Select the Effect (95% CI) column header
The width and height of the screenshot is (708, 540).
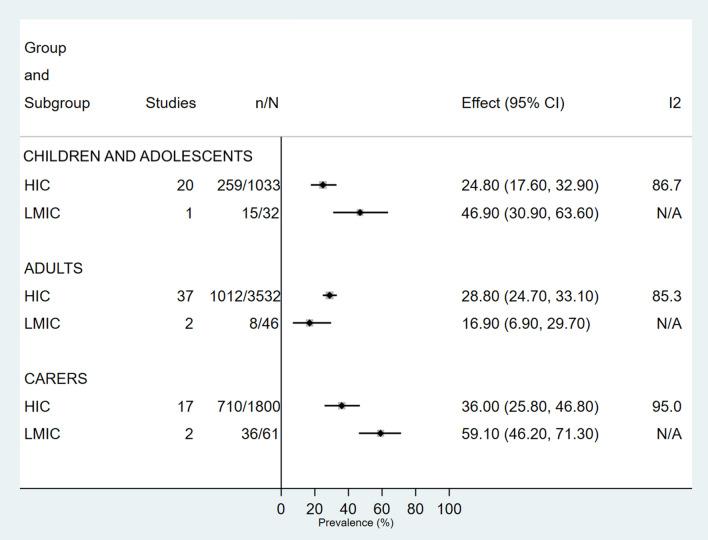click(513, 102)
